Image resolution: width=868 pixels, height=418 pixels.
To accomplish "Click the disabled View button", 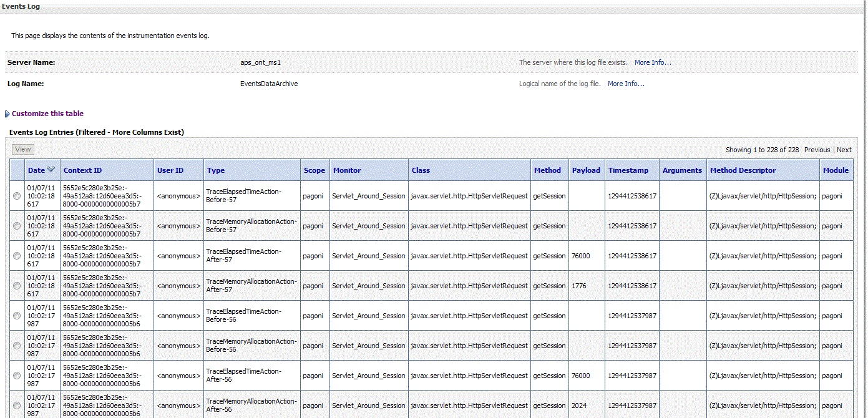I will coord(23,149).
